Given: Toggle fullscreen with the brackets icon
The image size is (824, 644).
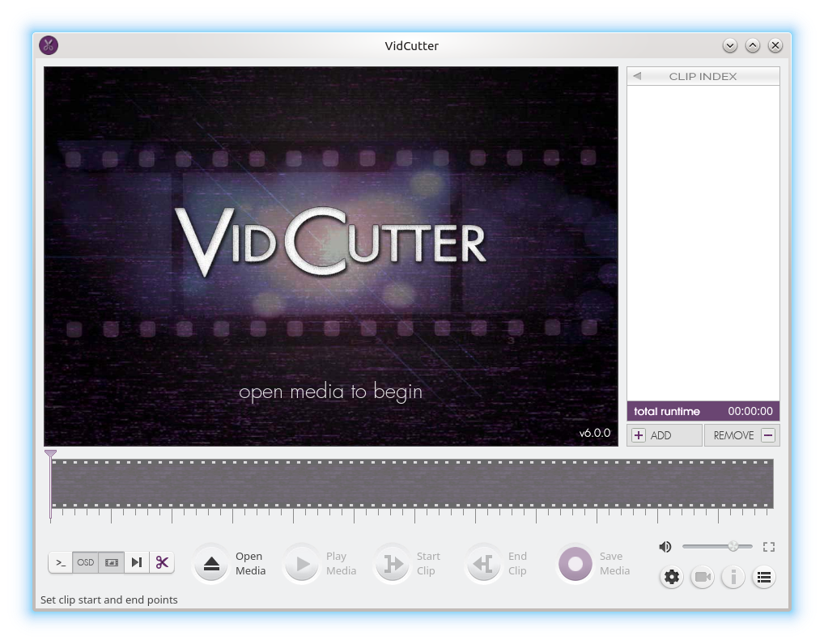Looking at the screenshot, I should point(769,547).
